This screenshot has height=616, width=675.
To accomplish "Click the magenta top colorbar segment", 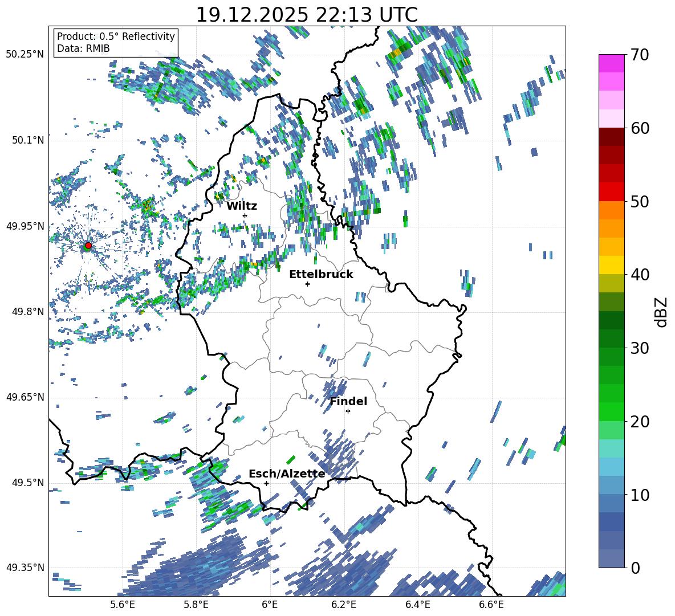I will tap(611, 63).
